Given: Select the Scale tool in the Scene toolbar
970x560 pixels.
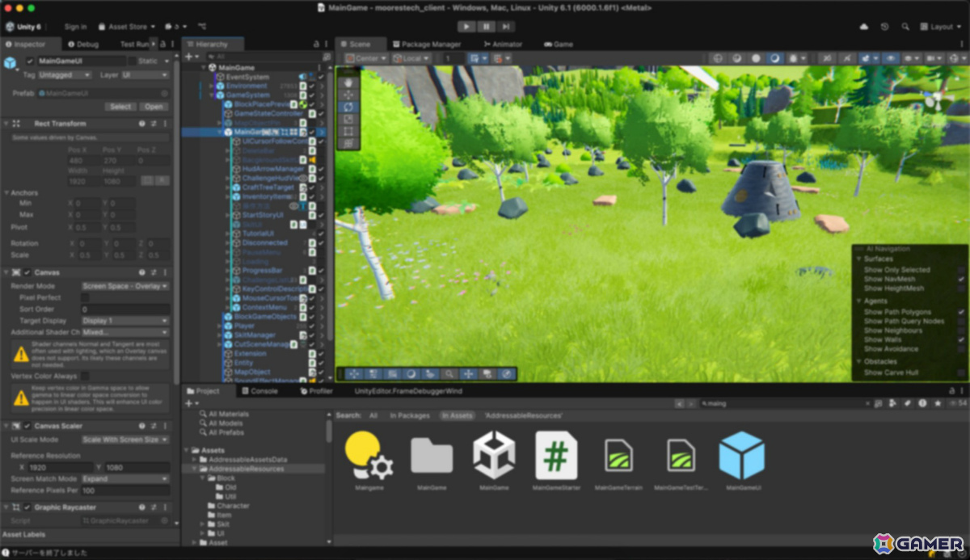Looking at the screenshot, I should coord(348,118).
